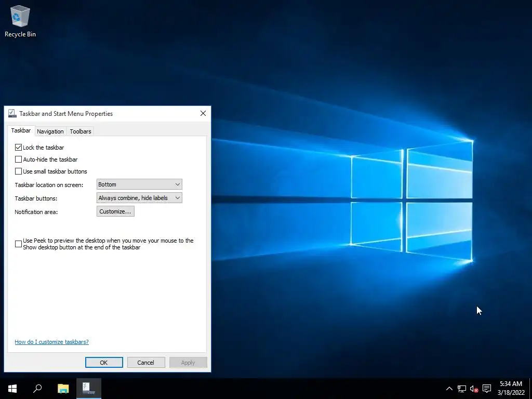The image size is (532, 399).
Task: Confirm dialog with OK button
Action: 104,362
